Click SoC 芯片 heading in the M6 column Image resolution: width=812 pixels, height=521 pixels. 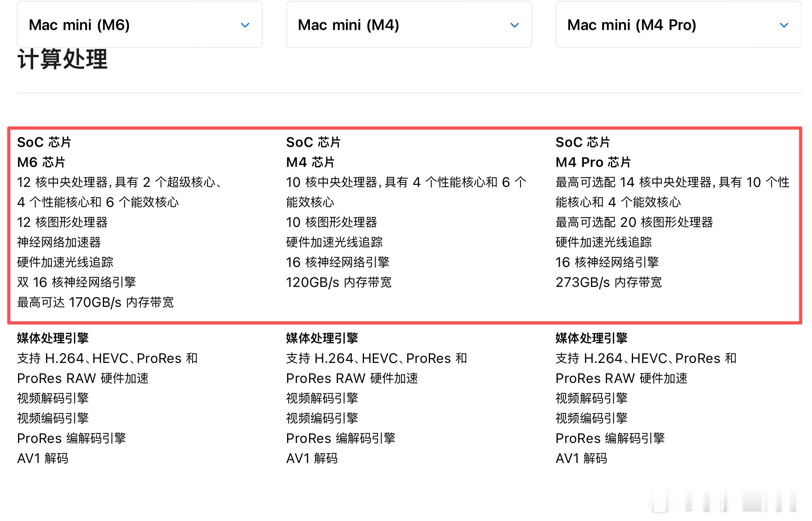click(x=44, y=142)
